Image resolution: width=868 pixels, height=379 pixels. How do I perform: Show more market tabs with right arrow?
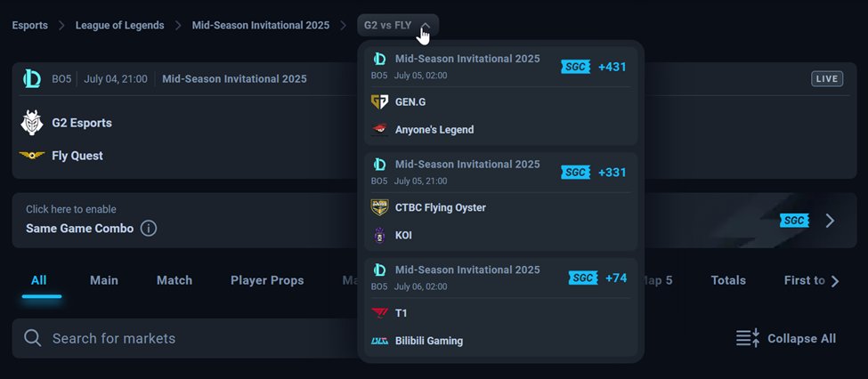835,281
